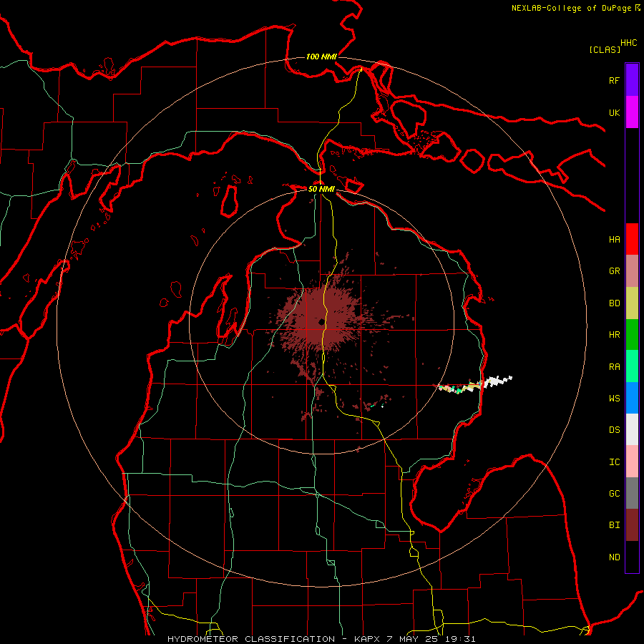Click the 100 NMI range ring label
644x644 pixels.
321,57
